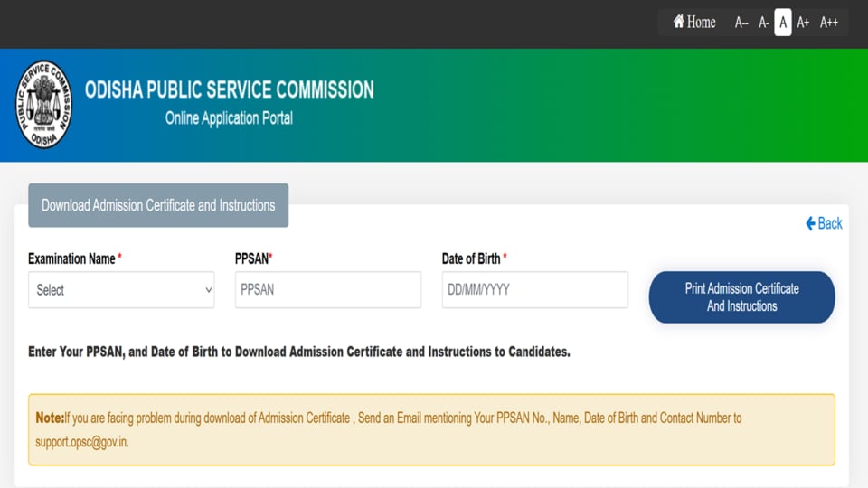Go to Home link in header
The image size is (868, 488).
click(x=694, y=22)
